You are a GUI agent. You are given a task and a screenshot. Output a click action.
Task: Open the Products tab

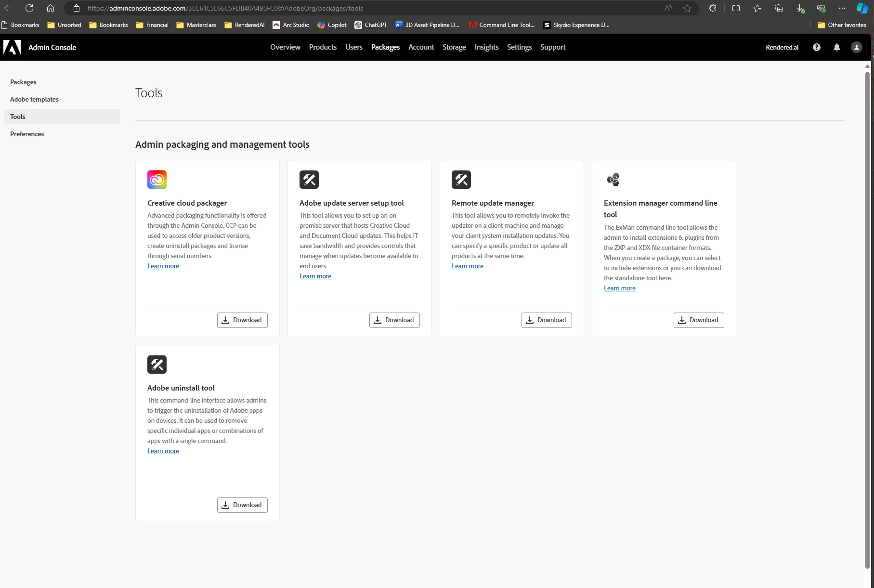click(x=323, y=47)
